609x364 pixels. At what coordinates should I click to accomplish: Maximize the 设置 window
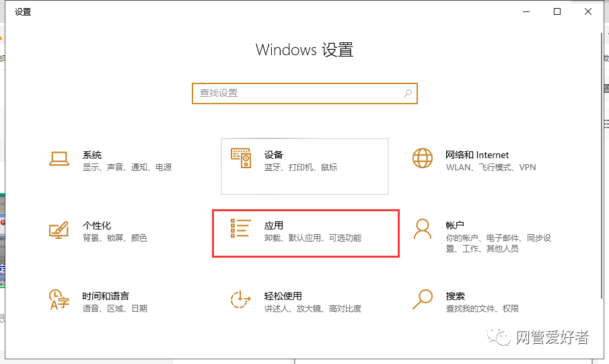[x=557, y=11]
